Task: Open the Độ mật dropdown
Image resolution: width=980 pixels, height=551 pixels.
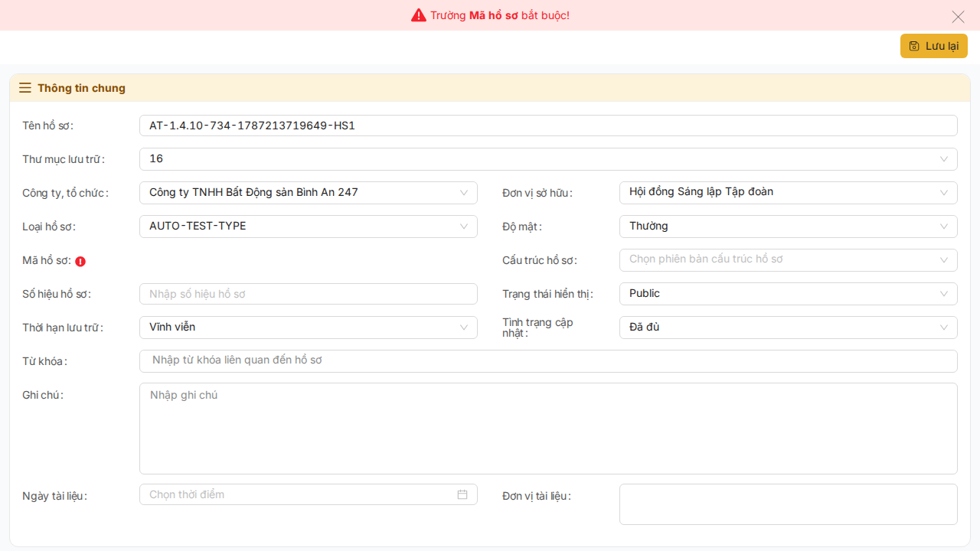Action: pyautogui.click(x=789, y=227)
